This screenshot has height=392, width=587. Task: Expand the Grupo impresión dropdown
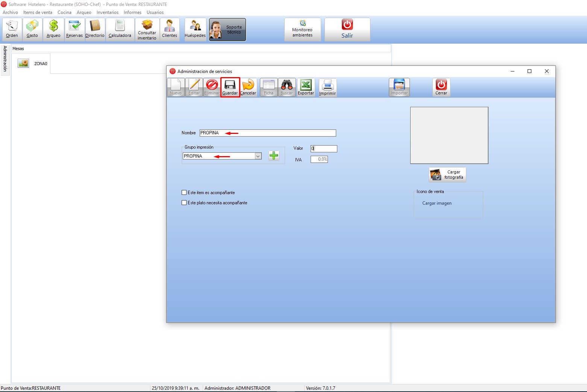tap(258, 156)
